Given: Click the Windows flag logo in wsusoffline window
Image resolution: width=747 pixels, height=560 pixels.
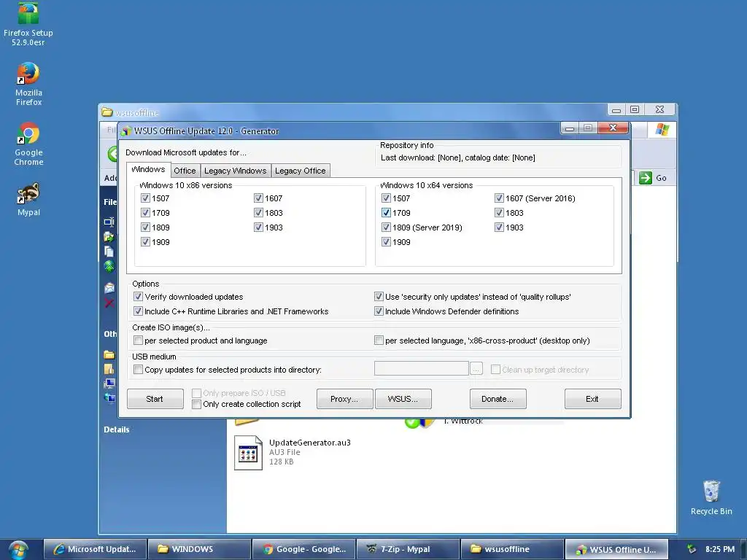Looking at the screenshot, I should [x=662, y=129].
